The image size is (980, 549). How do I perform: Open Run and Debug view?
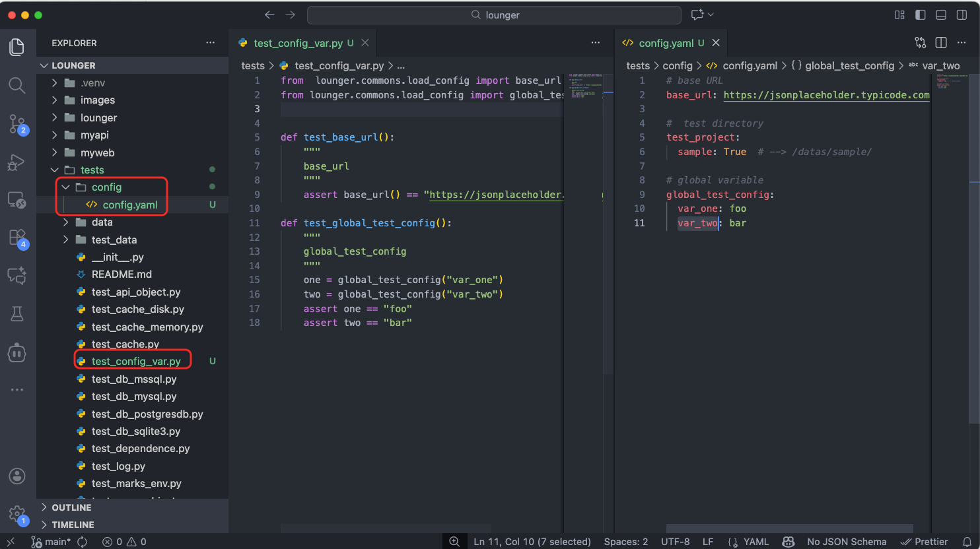tap(17, 162)
